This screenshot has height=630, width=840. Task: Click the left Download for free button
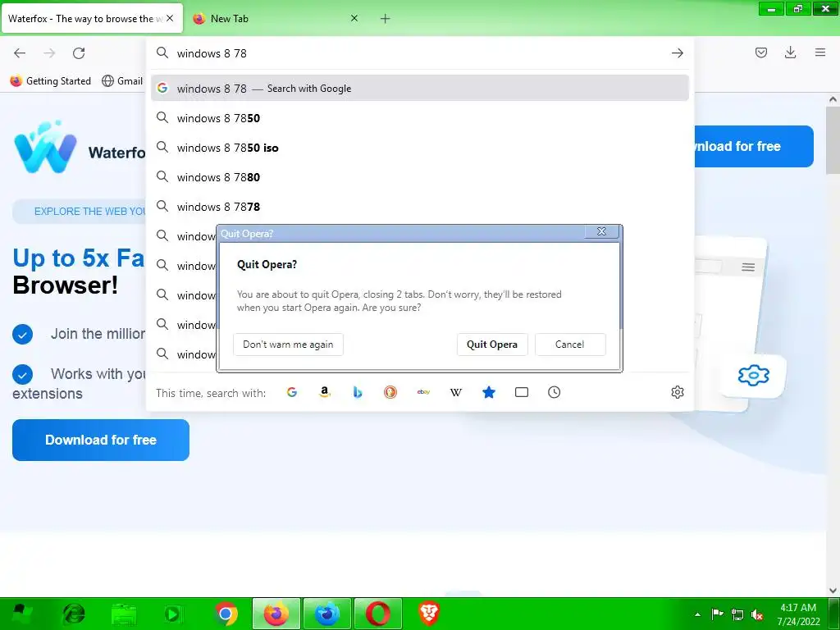tap(101, 440)
